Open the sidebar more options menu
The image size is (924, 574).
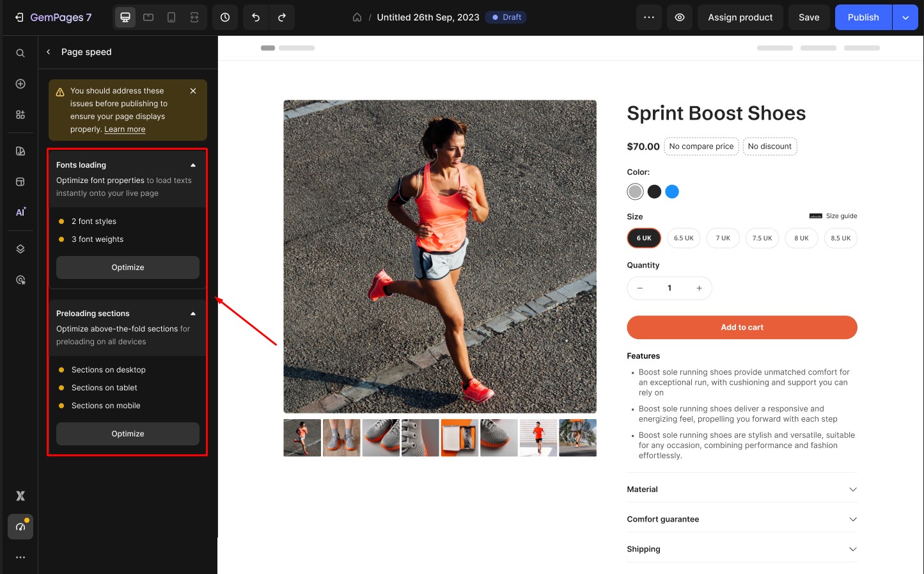pos(20,557)
